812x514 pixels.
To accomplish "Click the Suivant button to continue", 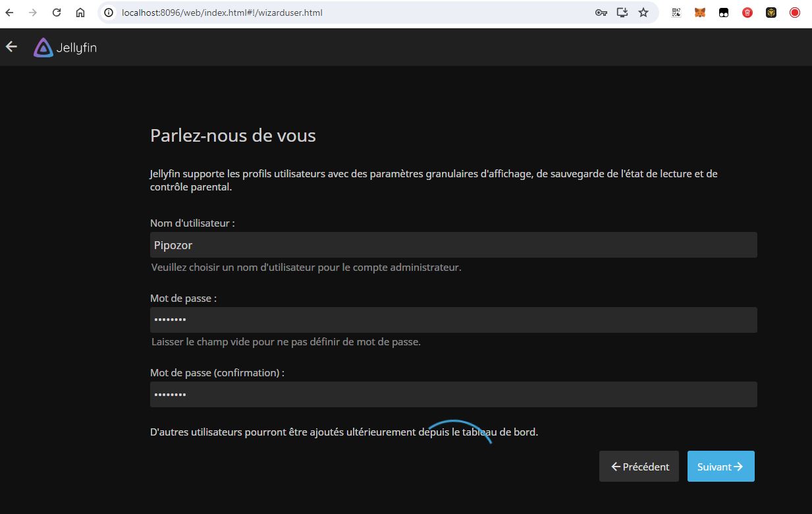I will [720, 467].
